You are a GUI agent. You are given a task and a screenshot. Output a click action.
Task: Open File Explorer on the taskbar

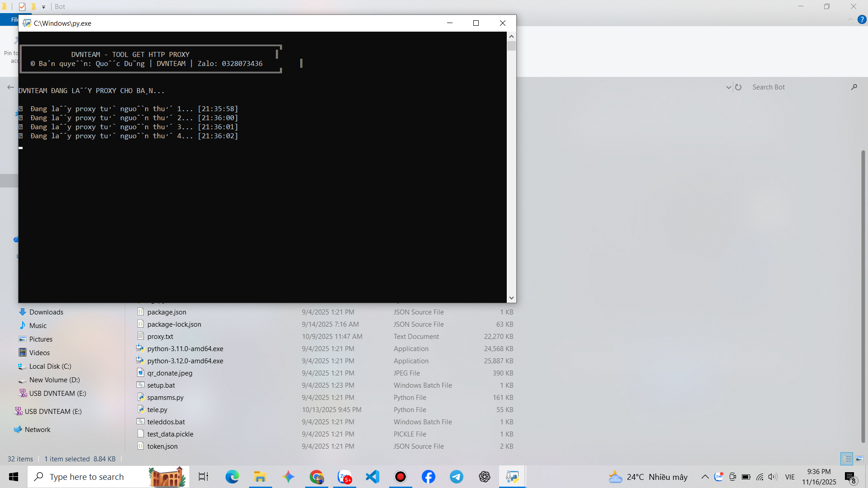pyautogui.click(x=260, y=477)
